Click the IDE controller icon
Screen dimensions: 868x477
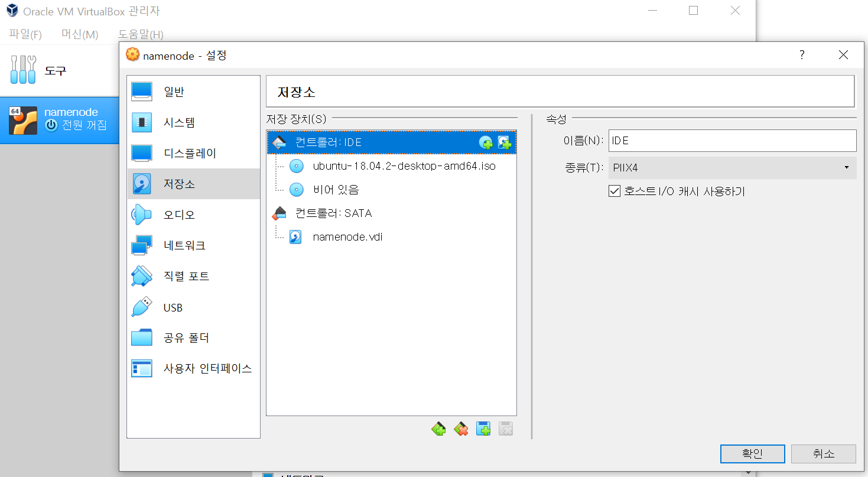pos(279,142)
